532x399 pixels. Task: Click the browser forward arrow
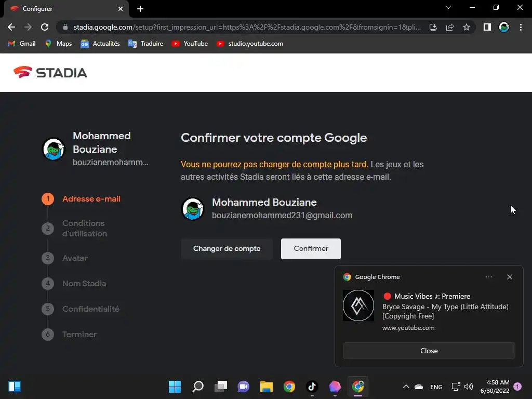pos(28,27)
